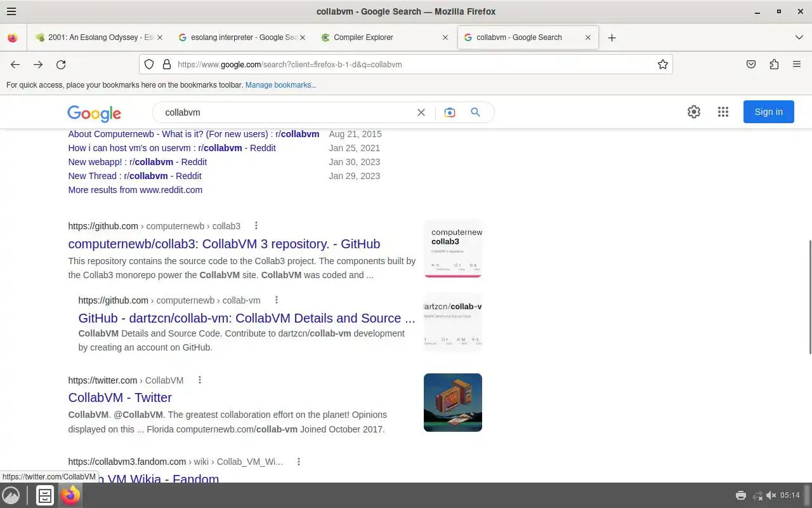Click the Sign in button
This screenshot has height=508, width=812.
point(769,112)
